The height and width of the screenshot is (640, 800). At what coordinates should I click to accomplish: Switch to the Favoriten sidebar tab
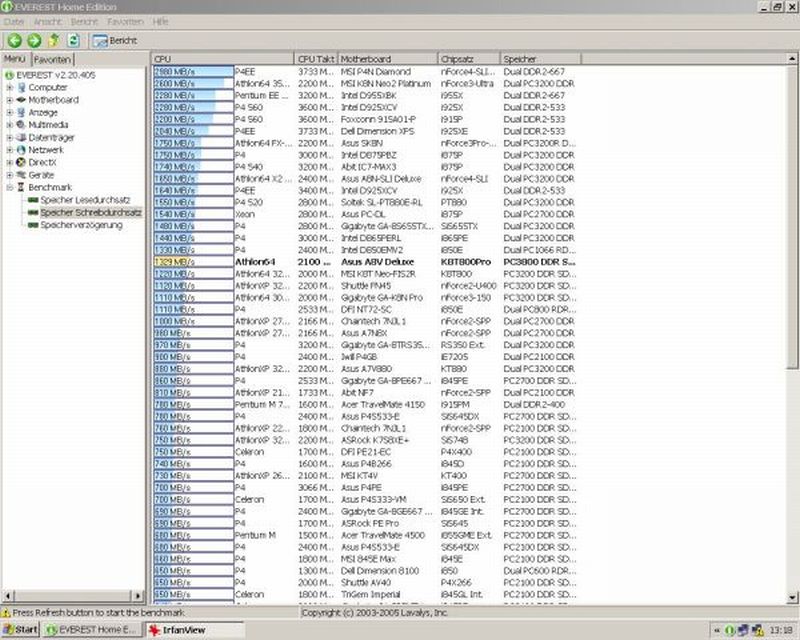pos(53,60)
